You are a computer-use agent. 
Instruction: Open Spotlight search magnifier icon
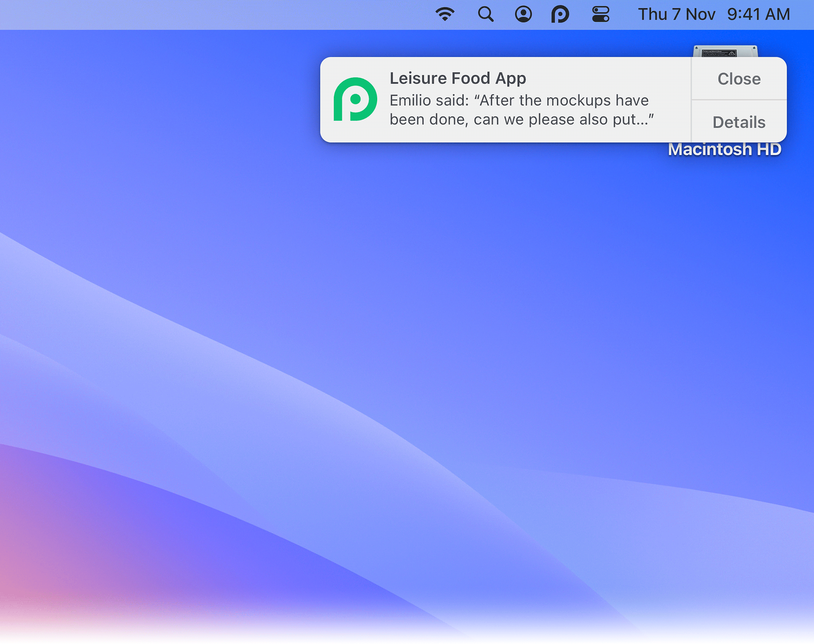(485, 14)
